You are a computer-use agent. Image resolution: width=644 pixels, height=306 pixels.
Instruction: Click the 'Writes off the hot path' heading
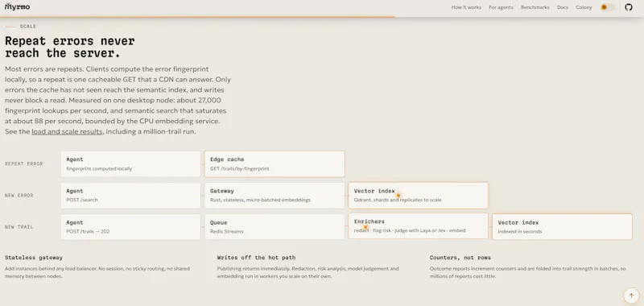coord(256,258)
